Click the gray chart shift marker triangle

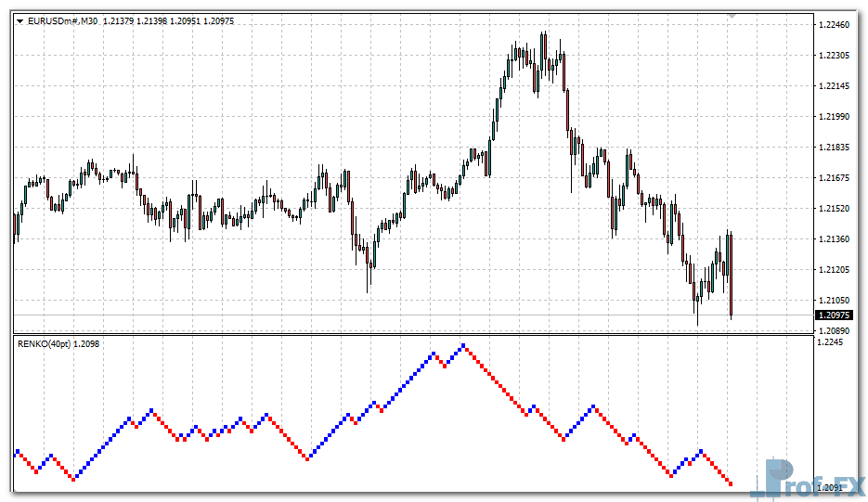(732, 16)
